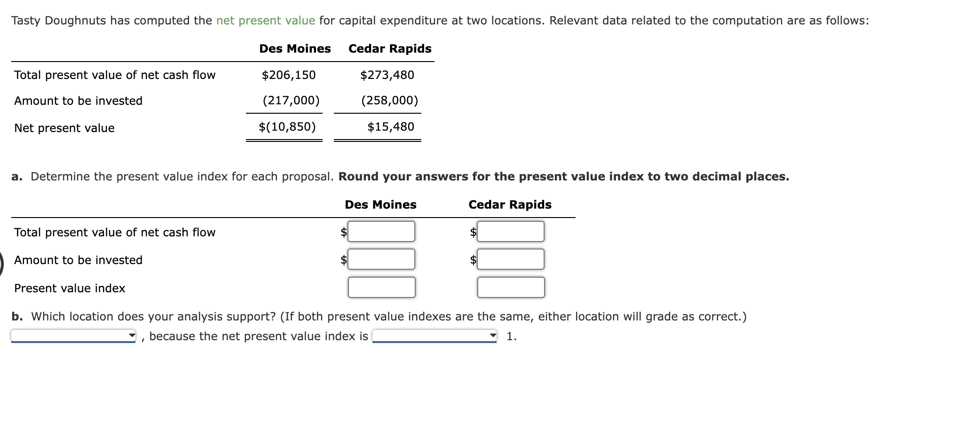Select the Cedar Rapids amount to be invested field

coord(510,259)
